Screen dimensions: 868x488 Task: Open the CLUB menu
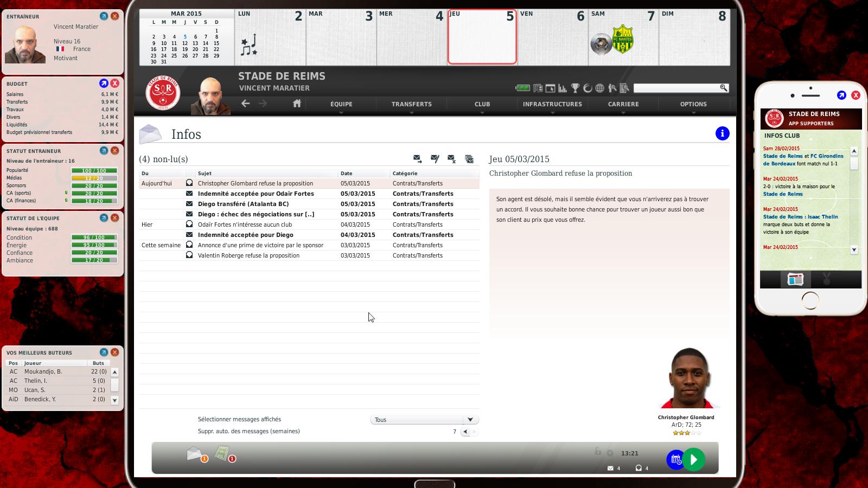(x=482, y=104)
